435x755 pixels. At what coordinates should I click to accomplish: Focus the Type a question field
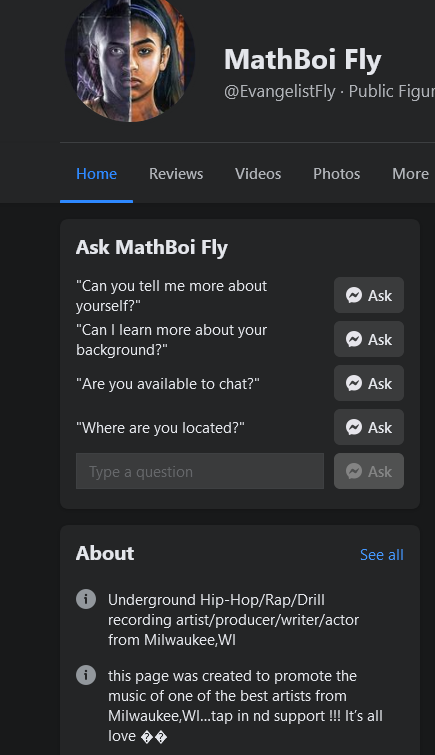[200, 471]
